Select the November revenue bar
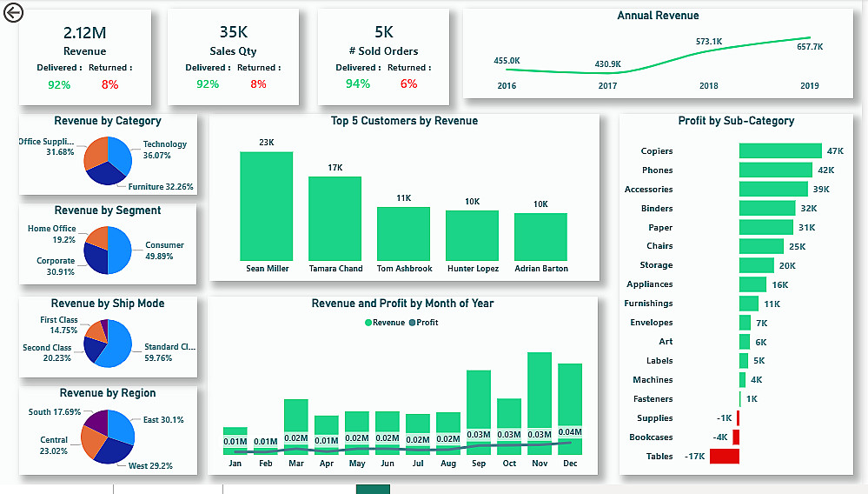The width and height of the screenshot is (868, 494). tap(540, 404)
